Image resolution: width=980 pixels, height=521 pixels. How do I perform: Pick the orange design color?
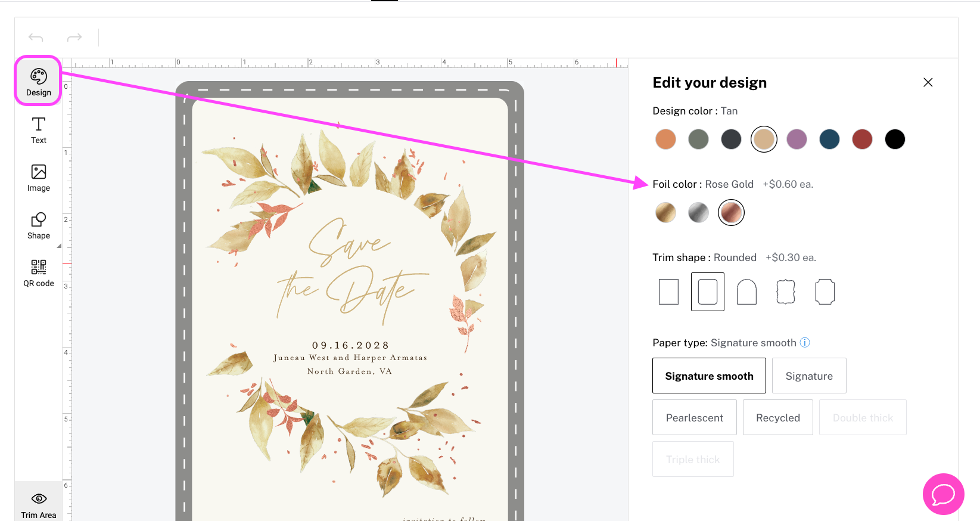pyautogui.click(x=665, y=139)
